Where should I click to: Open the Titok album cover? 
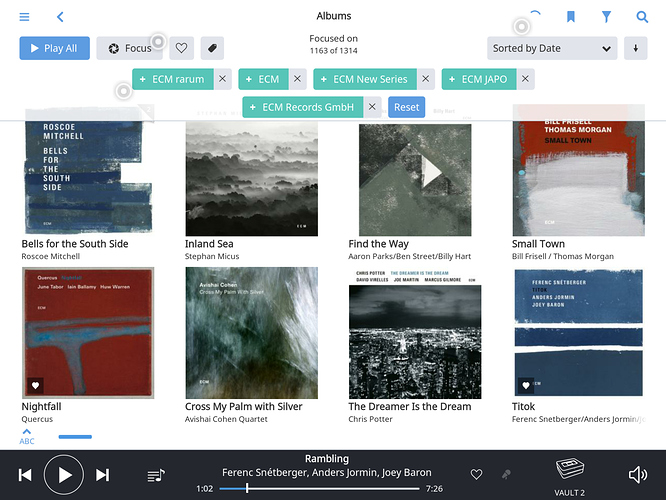click(x=579, y=333)
